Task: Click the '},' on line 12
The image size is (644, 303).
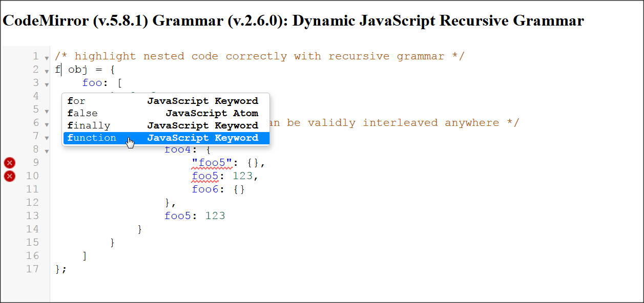Action: pyautogui.click(x=171, y=202)
